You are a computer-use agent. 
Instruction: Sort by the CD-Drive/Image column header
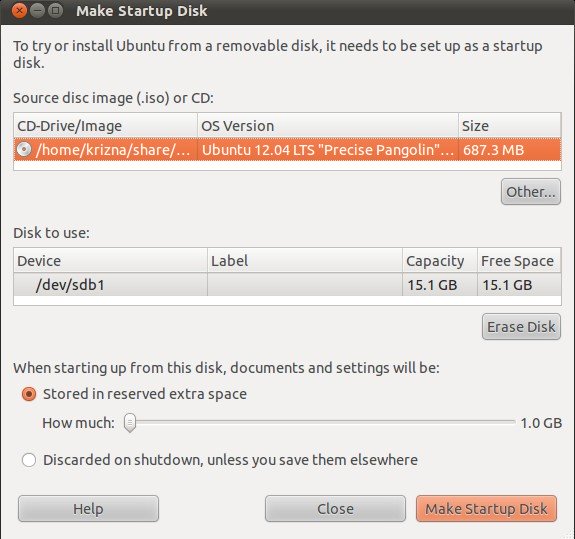click(106, 126)
